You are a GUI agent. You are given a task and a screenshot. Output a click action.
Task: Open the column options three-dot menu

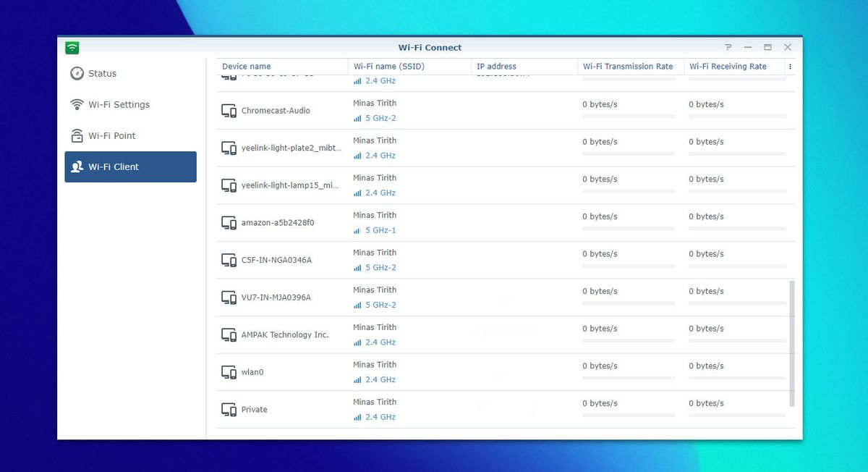[790, 67]
